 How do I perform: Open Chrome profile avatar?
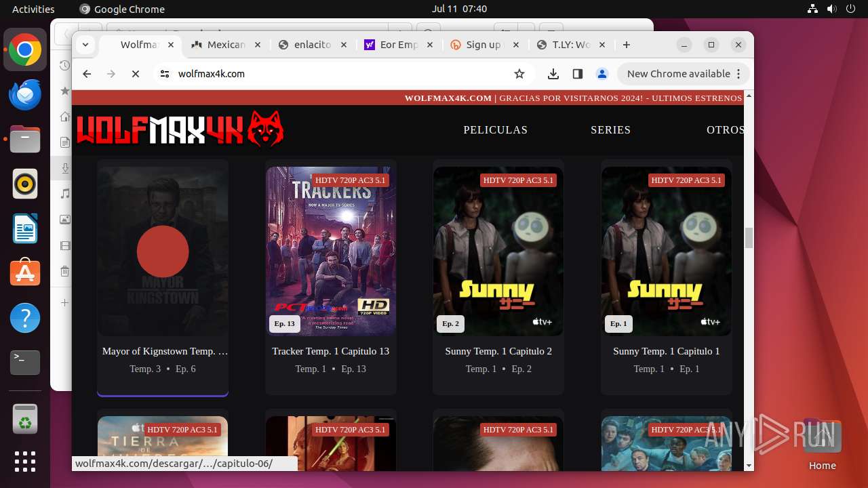pos(601,74)
